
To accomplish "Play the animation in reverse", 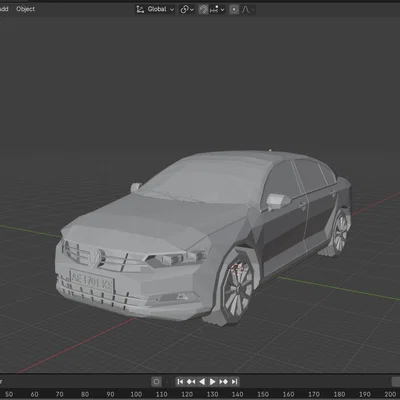I will (202, 381).
